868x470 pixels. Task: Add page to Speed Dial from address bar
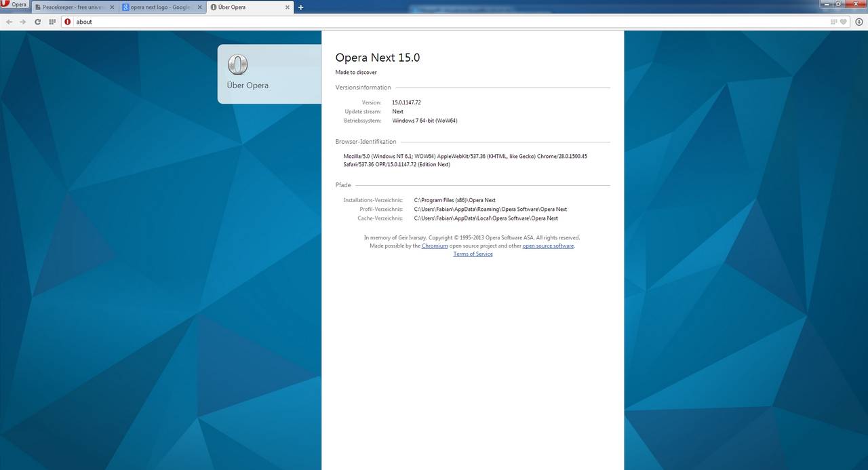pyautogui.click(x=834, y=22)
